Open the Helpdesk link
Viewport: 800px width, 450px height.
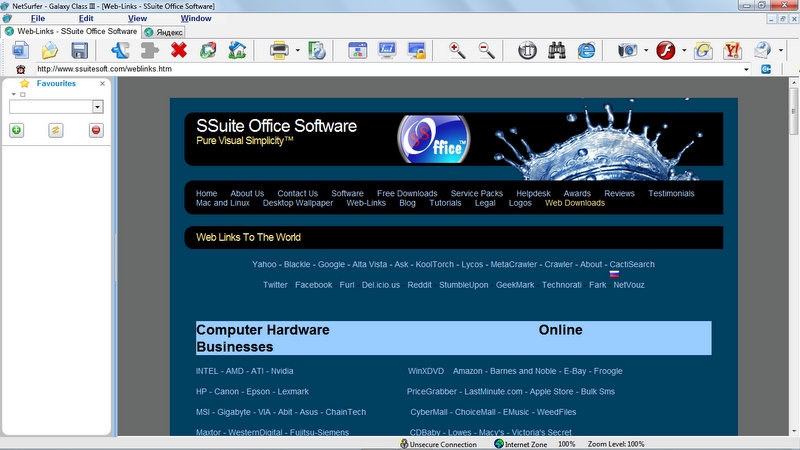pos(533,193)
